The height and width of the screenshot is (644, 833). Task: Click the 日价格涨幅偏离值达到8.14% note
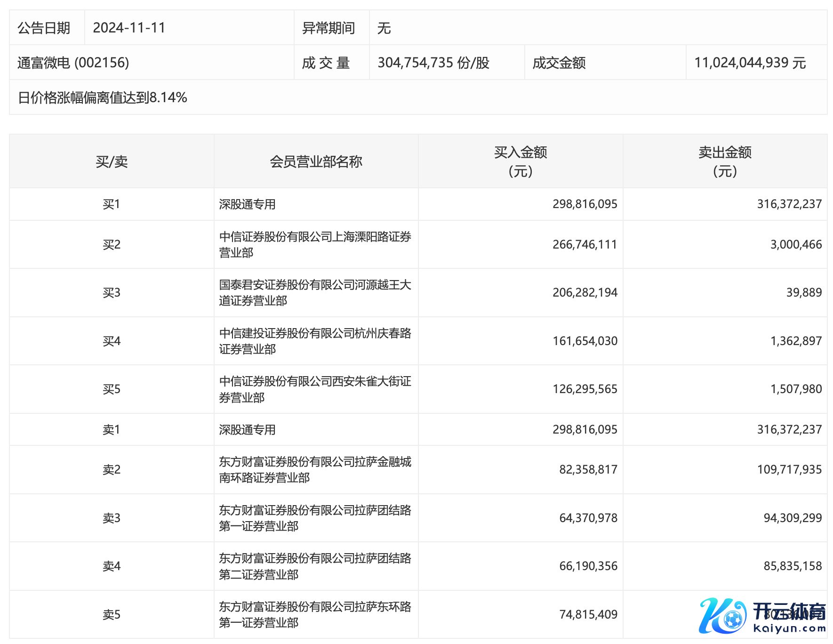tap(103, 97)
